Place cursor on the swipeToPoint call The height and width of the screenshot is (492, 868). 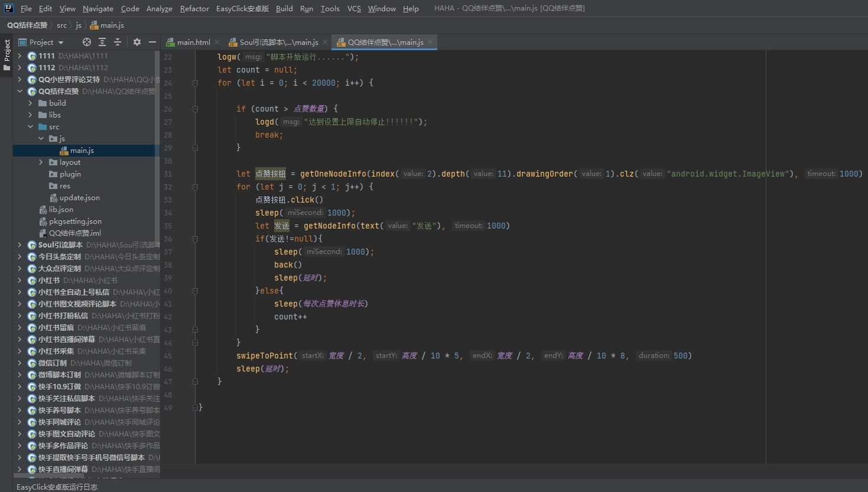tap(265, 356)
